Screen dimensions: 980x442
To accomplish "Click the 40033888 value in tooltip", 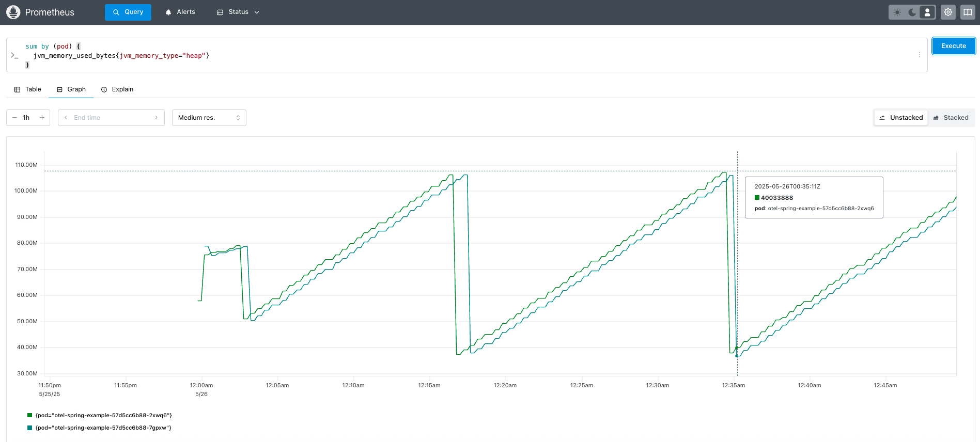I will point(777,198).
